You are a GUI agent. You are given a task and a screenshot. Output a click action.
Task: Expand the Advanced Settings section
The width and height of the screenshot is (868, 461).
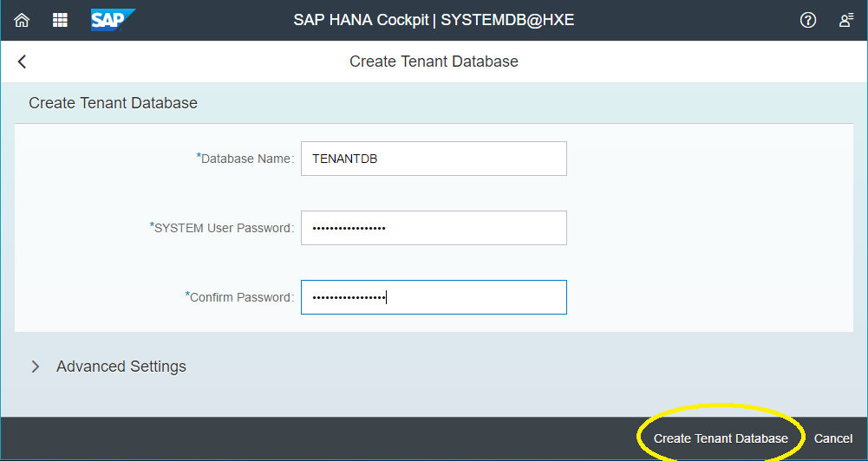coord(36,367)
